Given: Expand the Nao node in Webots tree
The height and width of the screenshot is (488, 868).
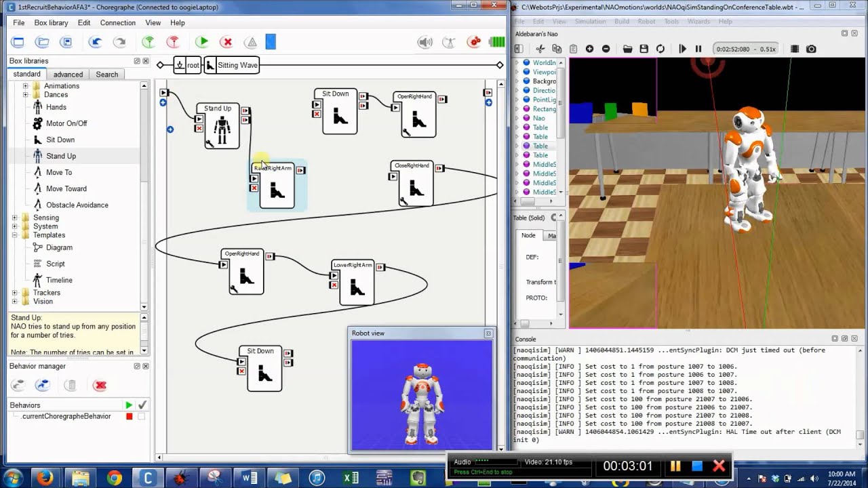Looking at the screenshot, I should point(518,118).
